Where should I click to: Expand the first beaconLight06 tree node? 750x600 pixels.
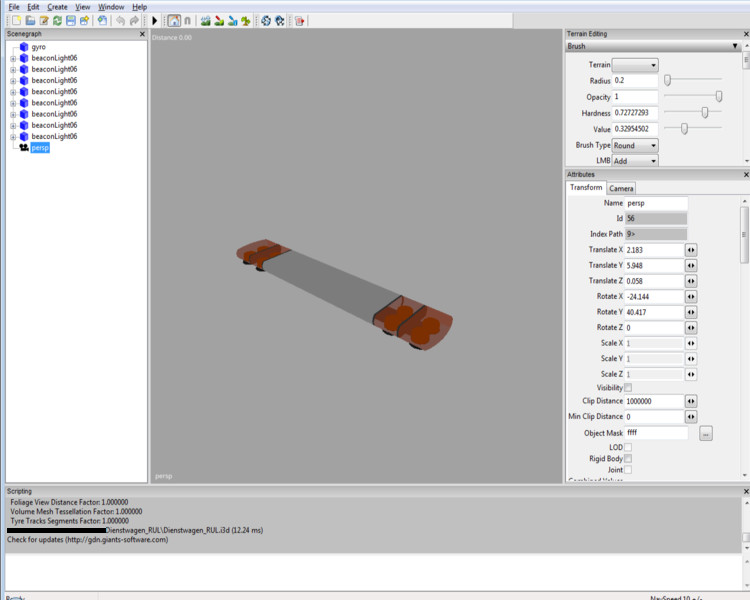coord(13,58)
